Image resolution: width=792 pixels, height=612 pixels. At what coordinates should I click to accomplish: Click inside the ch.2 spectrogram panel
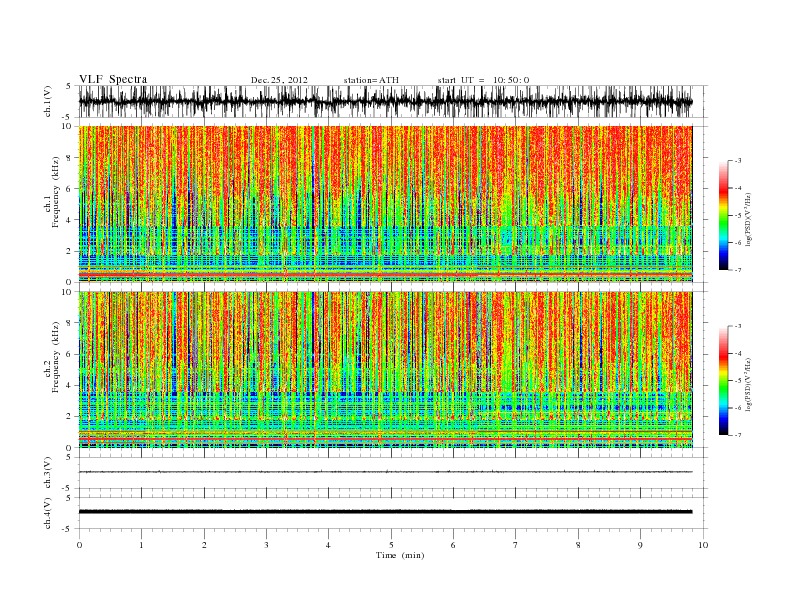coord(385,370)
